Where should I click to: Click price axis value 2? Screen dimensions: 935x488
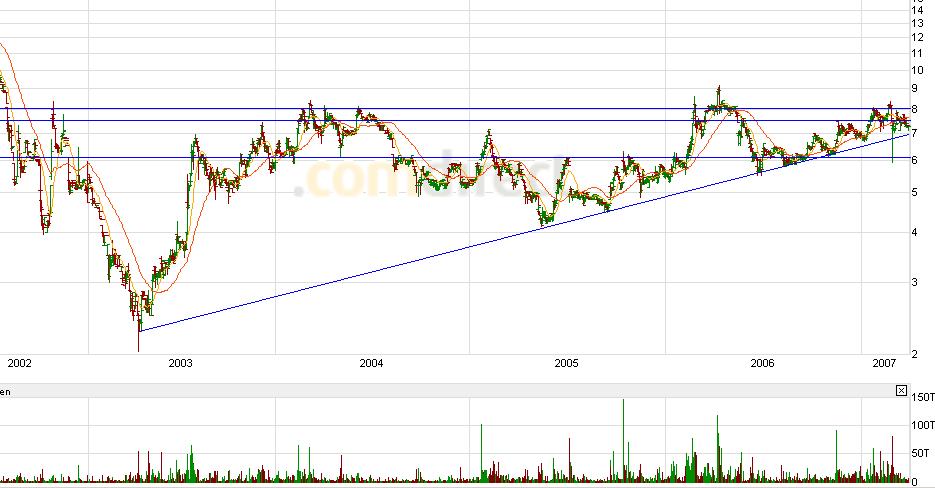(x=915, y=354)
